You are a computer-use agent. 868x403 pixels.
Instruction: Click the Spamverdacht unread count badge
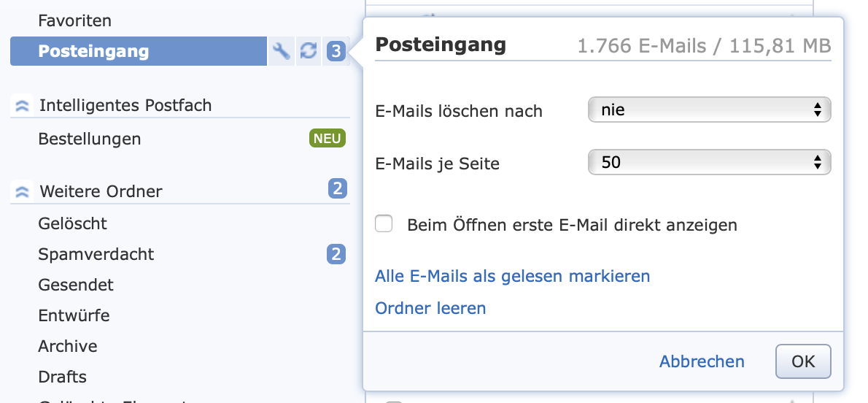pyautogui.click(x=336, y=254)
